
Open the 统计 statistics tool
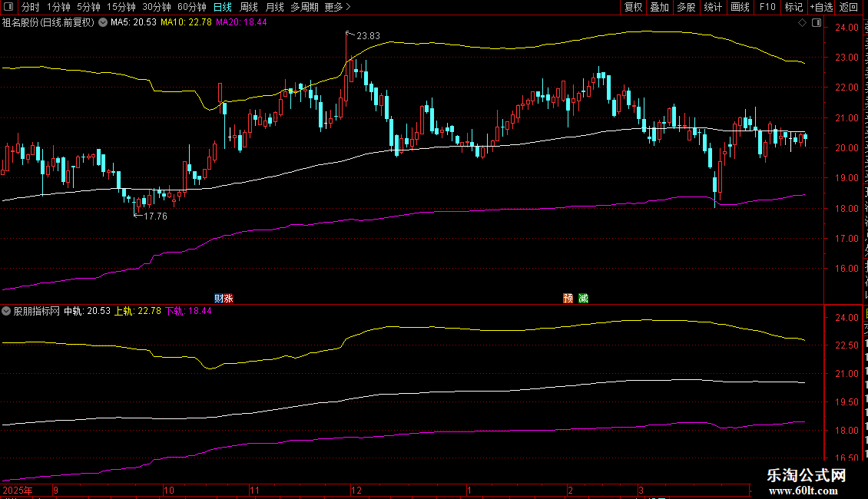pos(713,7)
